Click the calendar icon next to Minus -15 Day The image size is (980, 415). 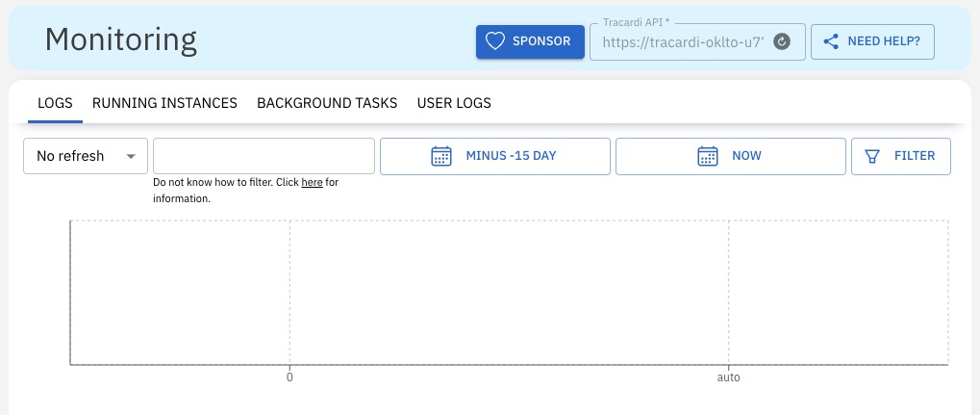[441, 156]
